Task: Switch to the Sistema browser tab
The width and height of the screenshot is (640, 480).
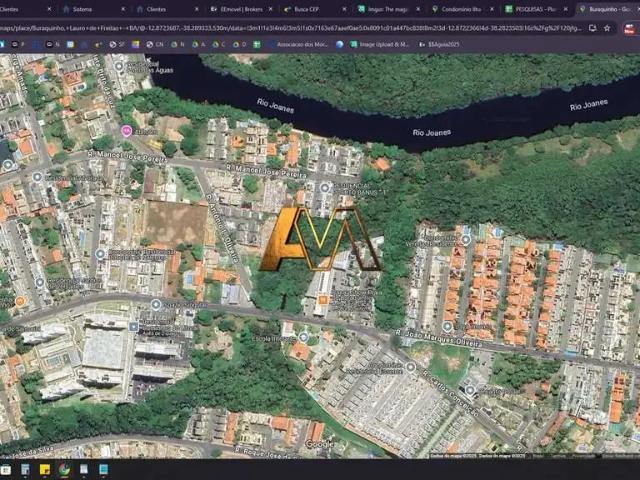Action: pos(93,9)
